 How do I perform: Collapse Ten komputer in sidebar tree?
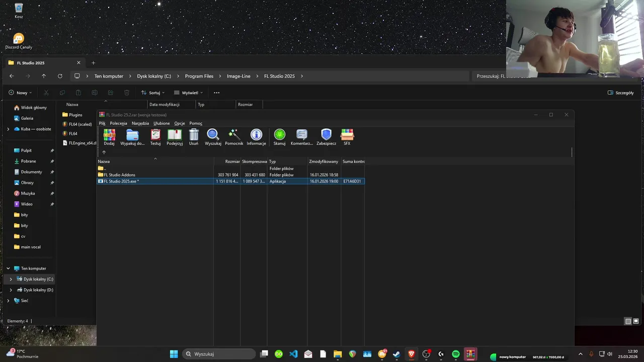coord(8,268)
